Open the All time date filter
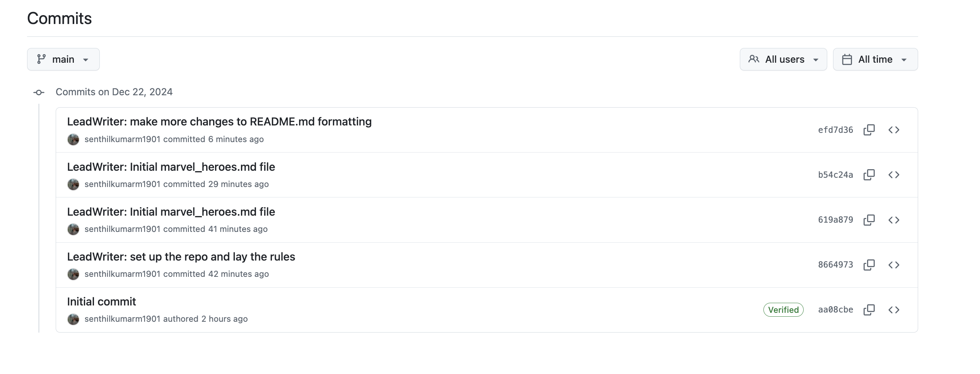Viewport: 980px width, 374px height. coord(875,59)
